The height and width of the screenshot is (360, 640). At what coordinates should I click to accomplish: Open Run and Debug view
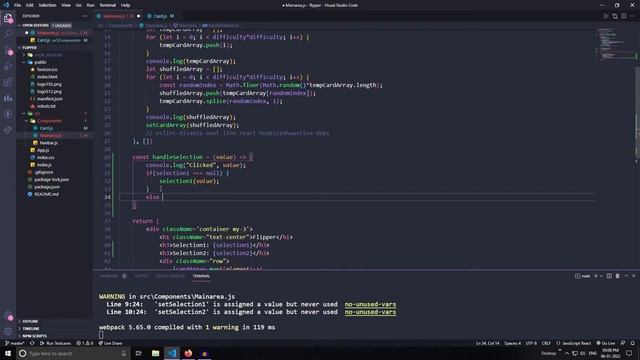tap(8, 67)
